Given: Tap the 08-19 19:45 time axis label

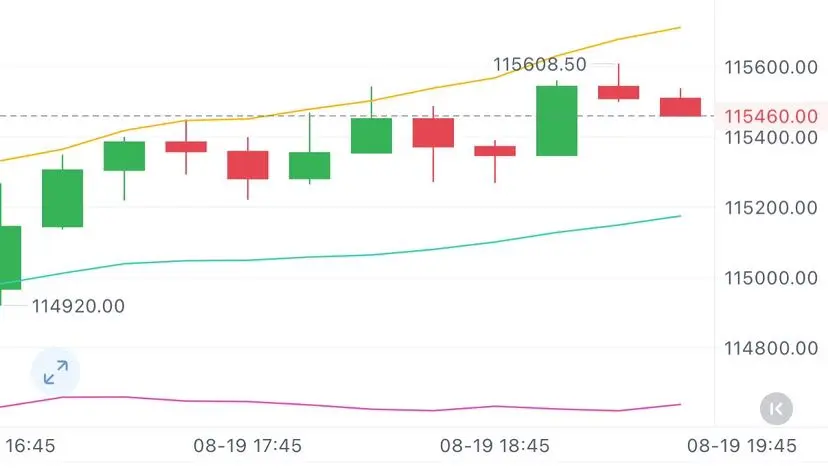Looking at the screenshot, I should [741, 445].
